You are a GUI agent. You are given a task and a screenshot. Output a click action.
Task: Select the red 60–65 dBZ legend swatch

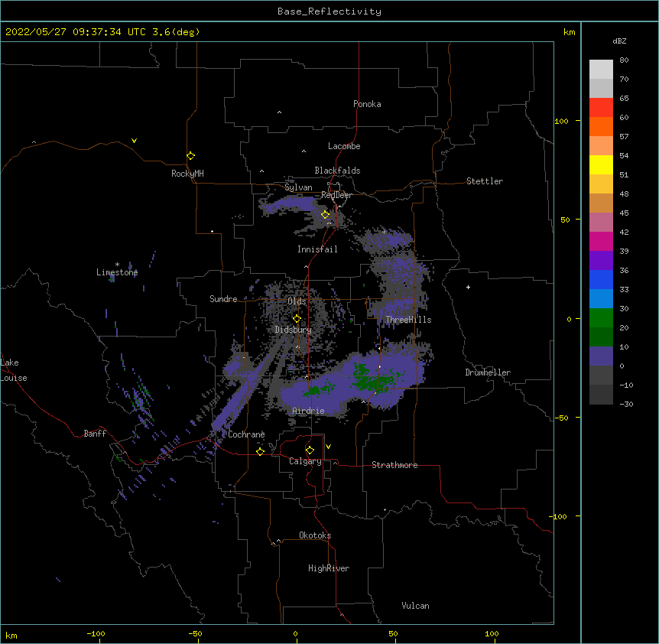coord(601,108)
